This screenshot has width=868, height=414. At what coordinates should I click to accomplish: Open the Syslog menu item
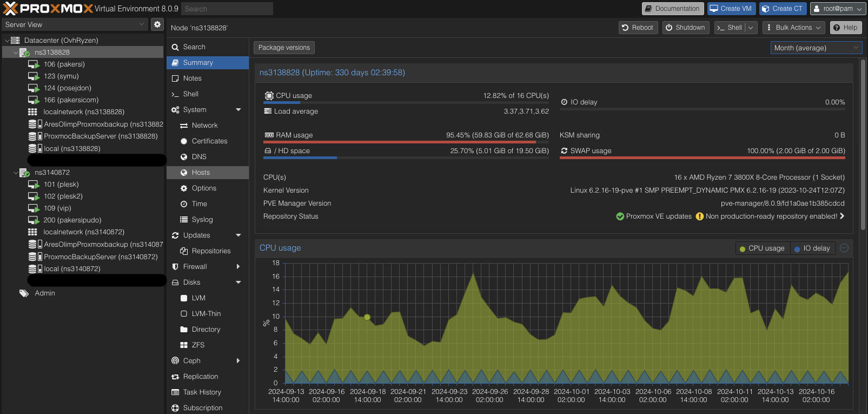click(x=208, y=220)
